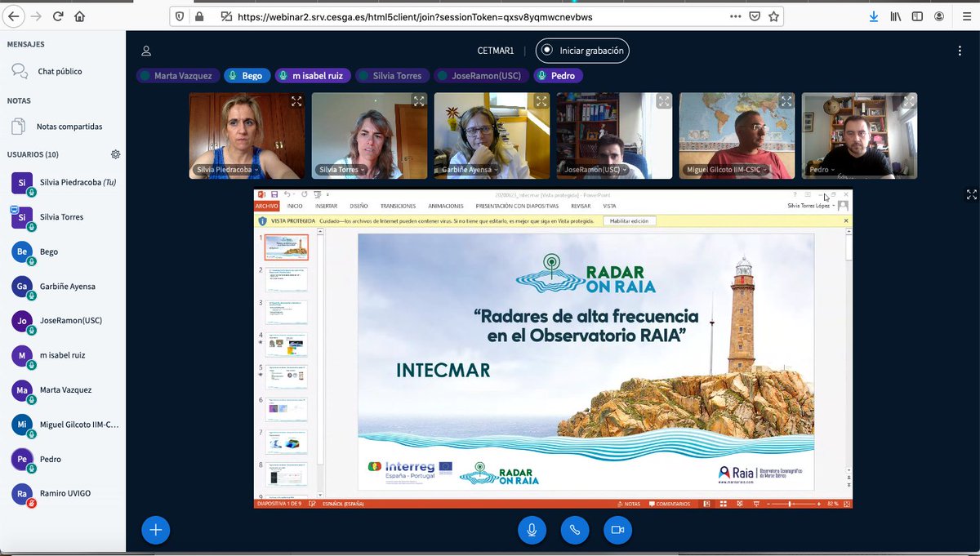The height and width of the screenshot is (556, 980).
Task: Select Bego talking indicator
Action: (x=247, y=76)
